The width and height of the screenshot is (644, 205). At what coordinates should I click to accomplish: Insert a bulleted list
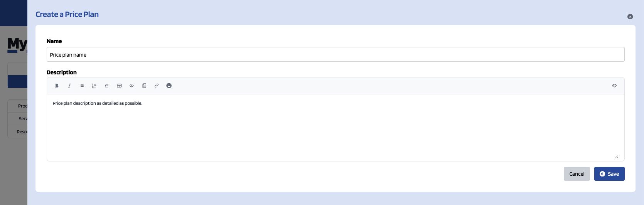(82, 86)
